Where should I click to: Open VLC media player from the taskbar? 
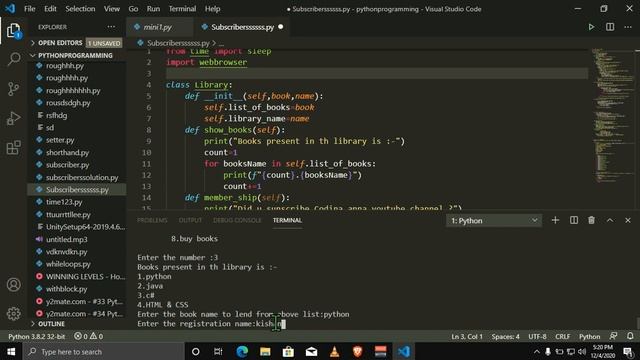[335, 351]
